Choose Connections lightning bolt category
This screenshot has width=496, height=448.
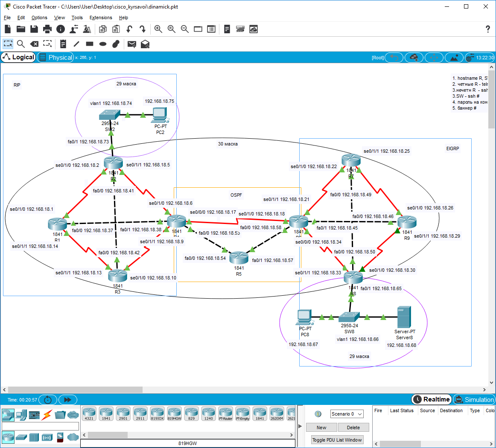(x=47, y=414)
